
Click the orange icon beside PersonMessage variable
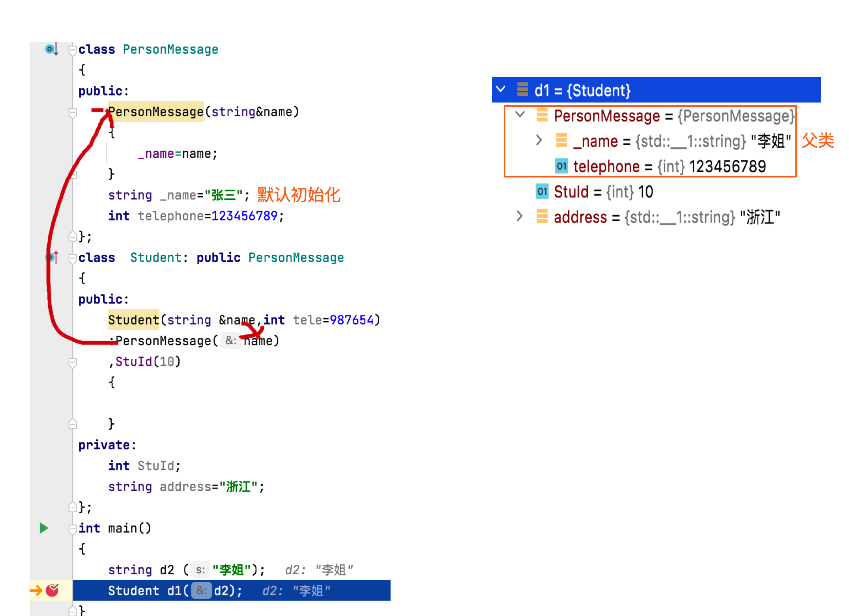point(542,115)
